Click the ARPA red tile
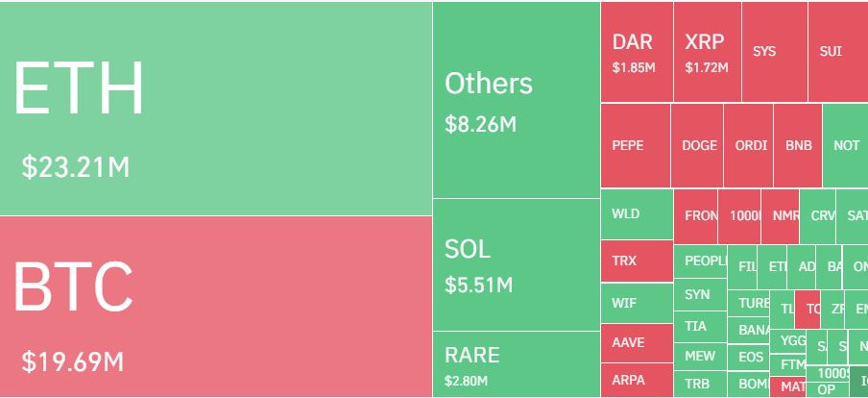 [x=637, y=380]
